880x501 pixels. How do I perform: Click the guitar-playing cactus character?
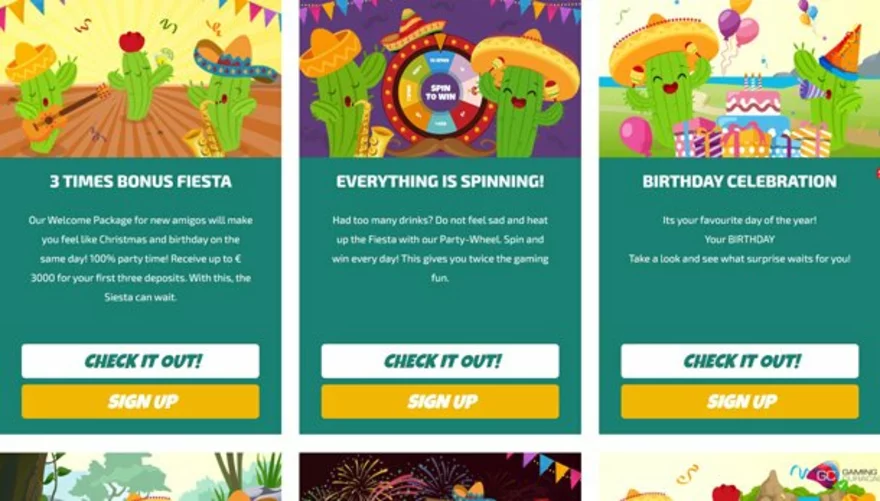pyautogui.click(x=42, y=98)
